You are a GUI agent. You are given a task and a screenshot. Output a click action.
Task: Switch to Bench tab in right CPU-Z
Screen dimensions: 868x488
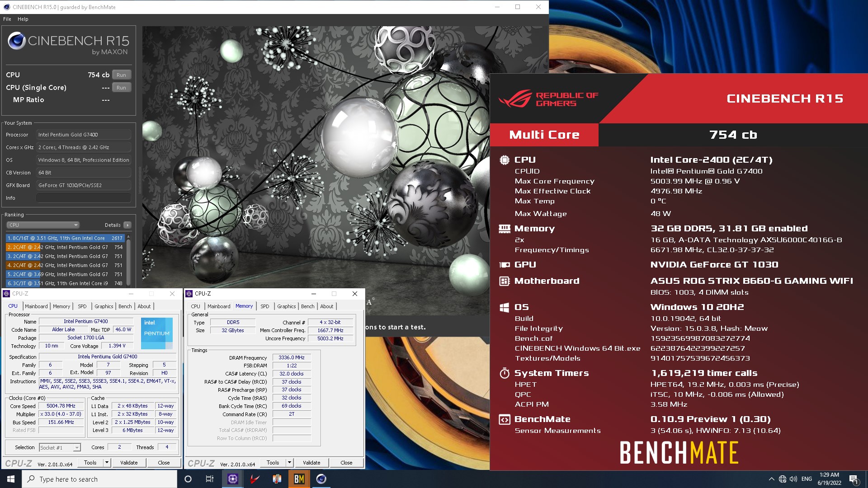point(308,306)
